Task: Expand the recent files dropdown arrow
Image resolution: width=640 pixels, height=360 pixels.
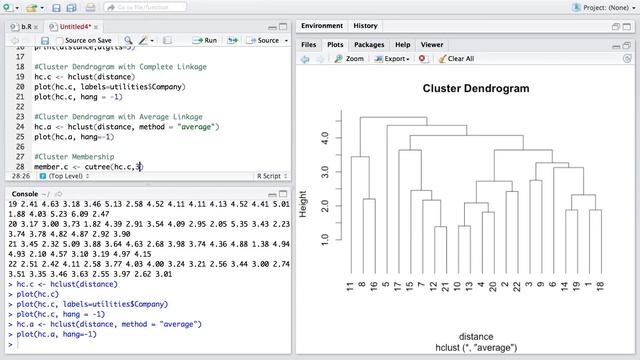Action: 42,8
